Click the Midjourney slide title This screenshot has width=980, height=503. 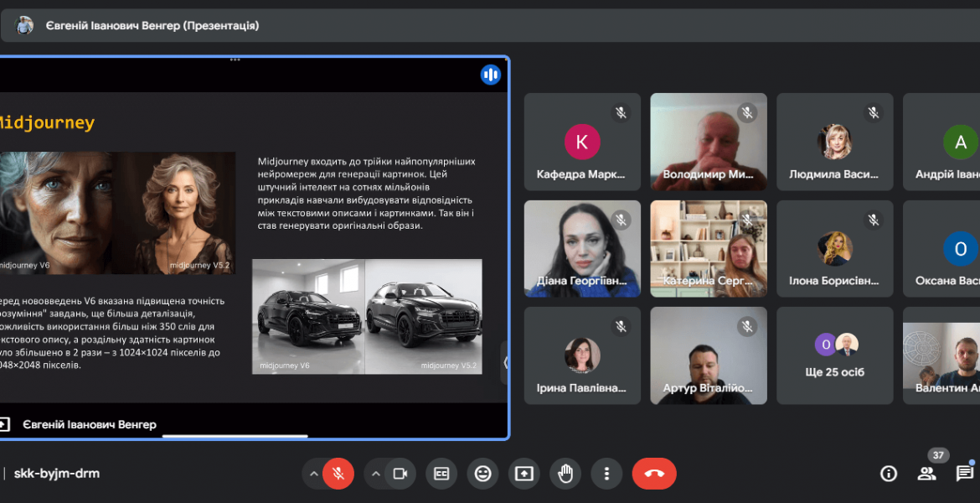[x=46, y=122]
